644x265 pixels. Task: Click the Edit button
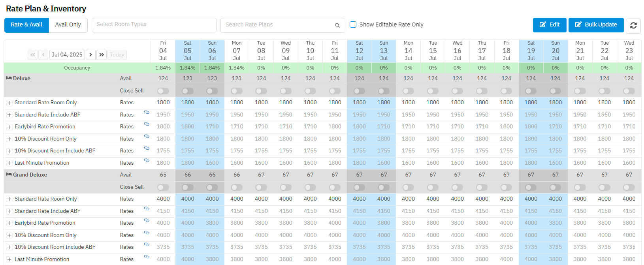pyautogui.click(x=549, y=25)
